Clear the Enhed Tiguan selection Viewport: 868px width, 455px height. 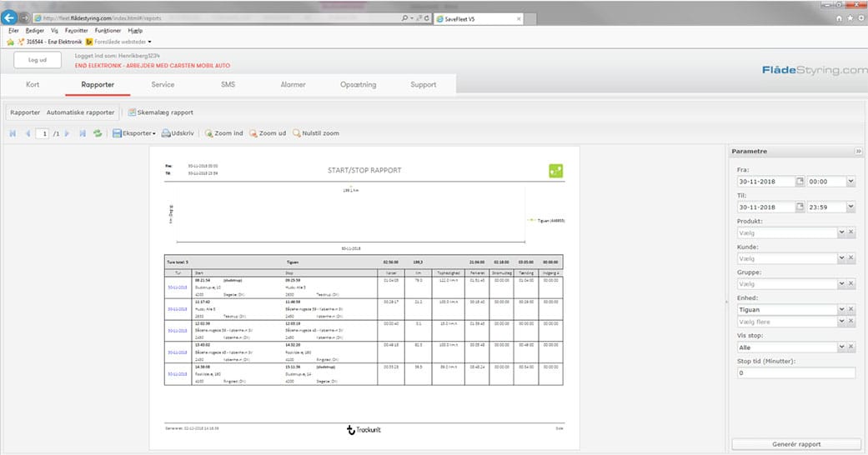point(851,309)
